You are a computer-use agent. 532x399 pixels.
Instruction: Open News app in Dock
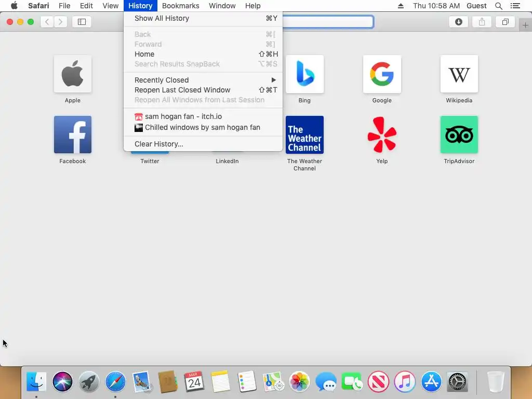tap(378, 381)
